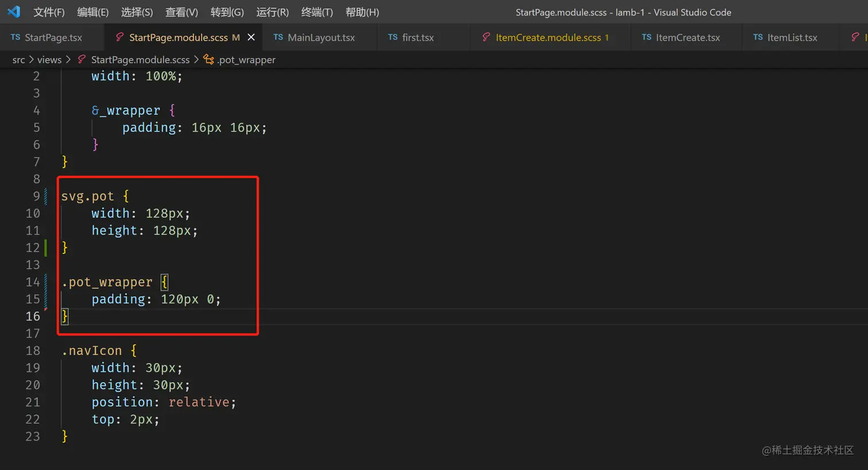Image resolution: width=868 pixels, height=470 pixels.
Task: Close the StartPage.module.scss tab
Action: point(251,37)
